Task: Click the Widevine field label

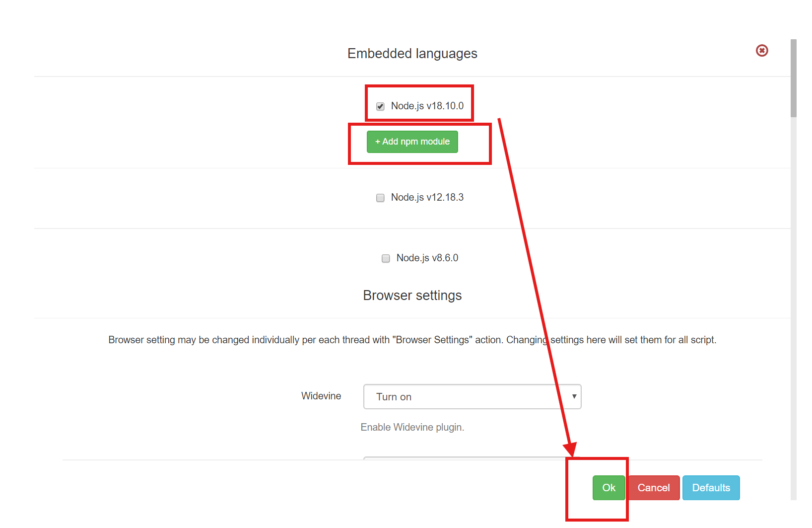Action: coord(321,396)
